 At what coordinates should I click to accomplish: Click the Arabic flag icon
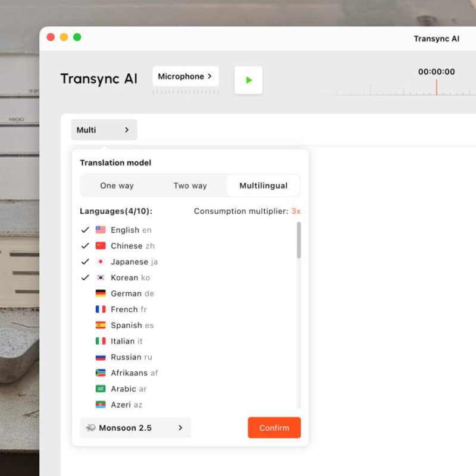(x=101, y=389)
